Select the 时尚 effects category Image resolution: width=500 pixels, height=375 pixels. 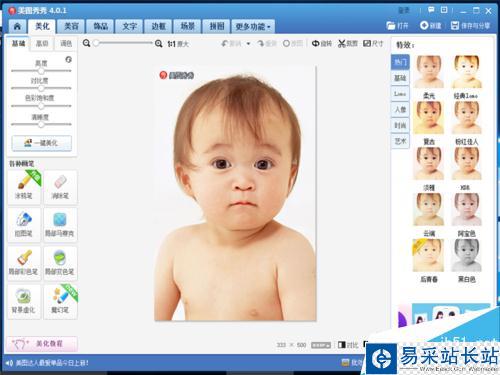point(400,125)
